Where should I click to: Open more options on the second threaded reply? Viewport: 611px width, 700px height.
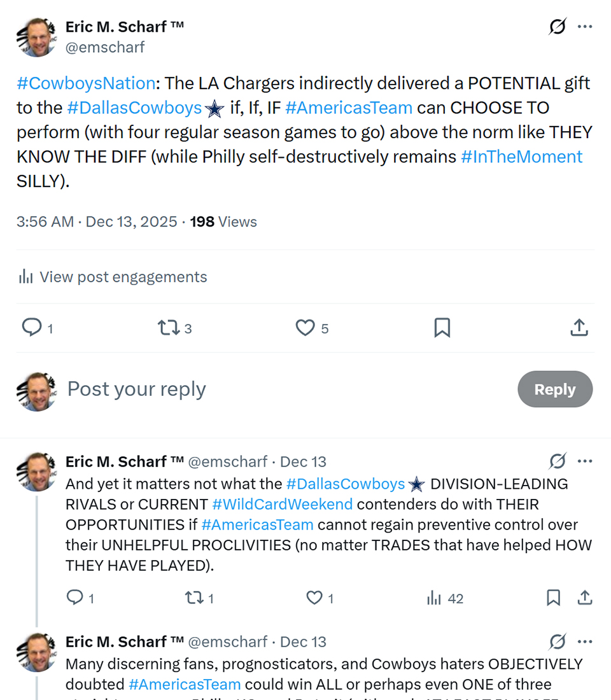pyautogui.click(x=585, y=641)
